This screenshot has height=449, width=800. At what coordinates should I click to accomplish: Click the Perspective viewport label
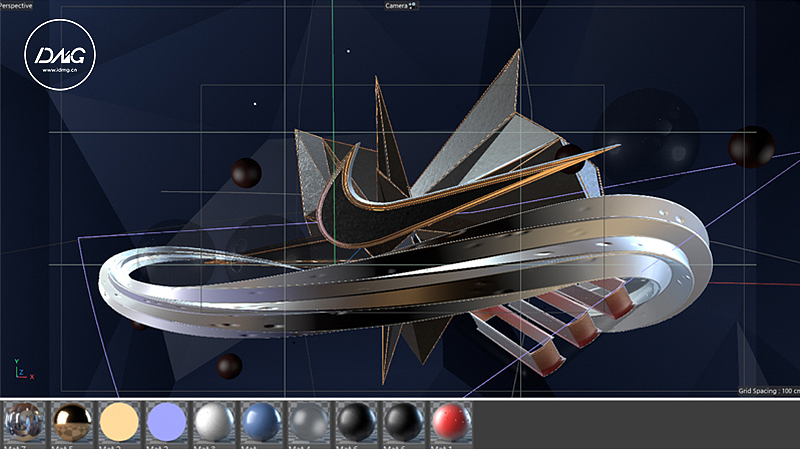[x=16, y=6]
